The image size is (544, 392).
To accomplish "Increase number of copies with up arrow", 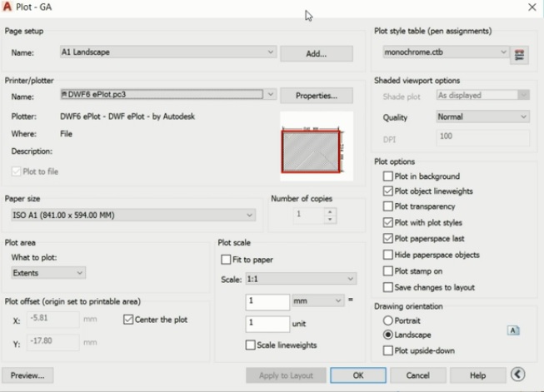I will (330, 211).
